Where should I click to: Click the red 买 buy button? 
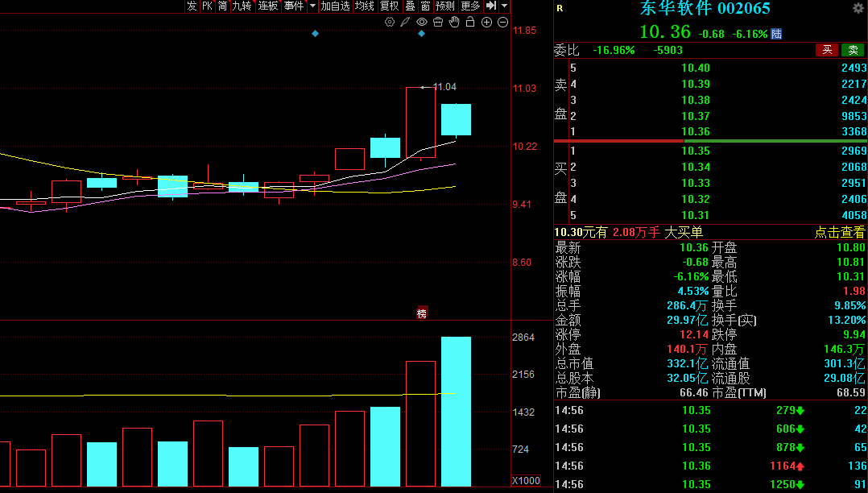click(827, 50)
